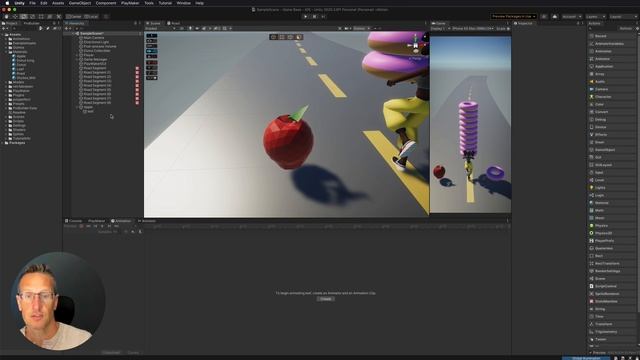
Task: Toggle handle rotation Local button
Action: click(x=91, y=17)
